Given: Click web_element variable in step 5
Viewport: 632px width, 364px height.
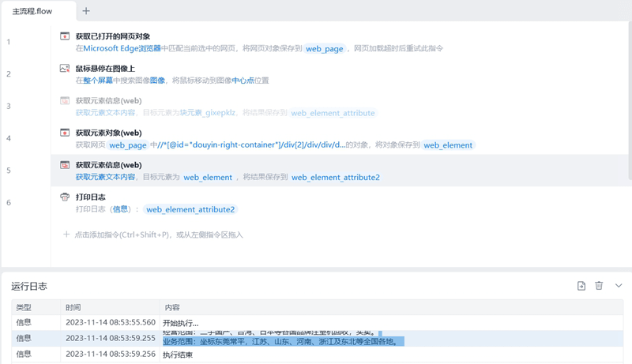Looking at the screenshot, I should coord(208,178).
